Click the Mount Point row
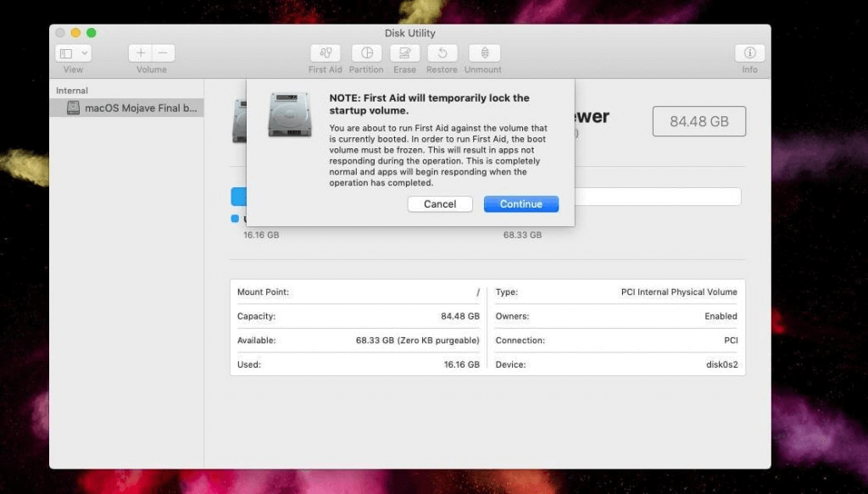 358,292
